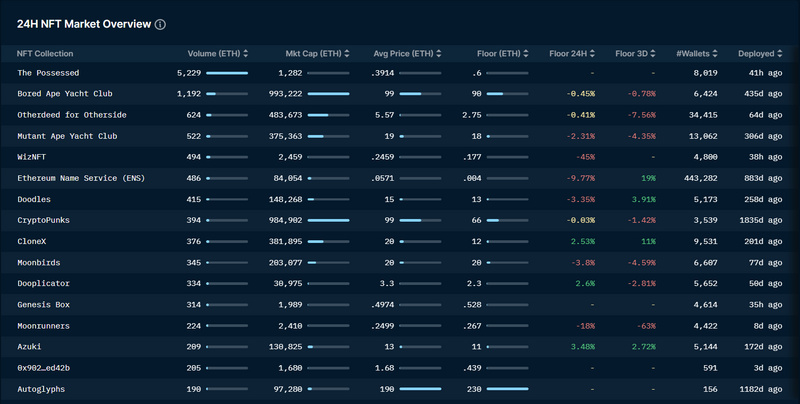This screenshot has height=404, width=800.
Task: Click Otherdeed wallets count 34,415
Action: [x=703, y=115]
